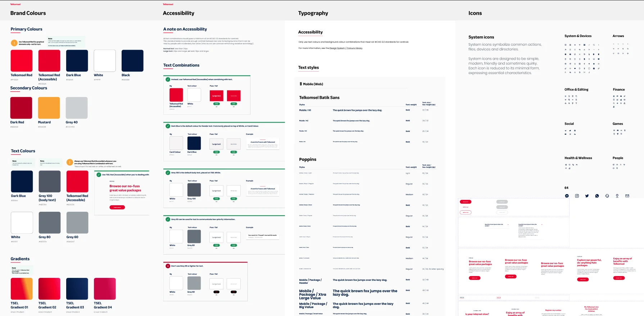644x316 pixels.
Task: Click the headset icon in the 64 icon row
Action: [x=607, y=196]
